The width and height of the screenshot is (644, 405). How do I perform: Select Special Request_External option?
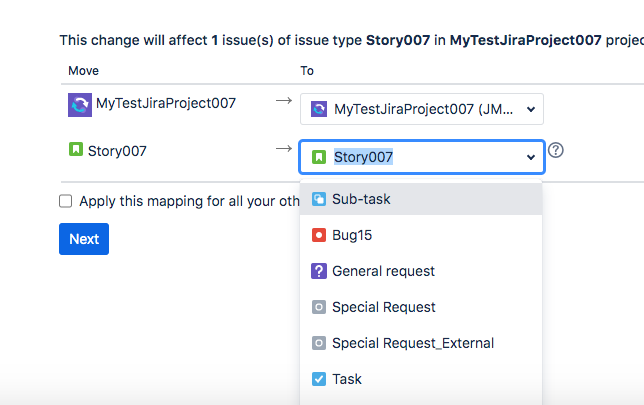pos(413,343)
